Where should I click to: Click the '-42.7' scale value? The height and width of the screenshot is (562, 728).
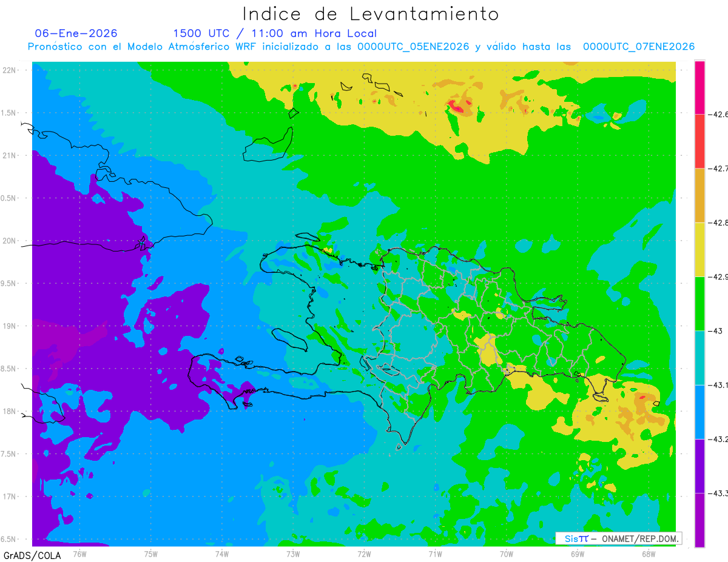[x=718, y=169]
